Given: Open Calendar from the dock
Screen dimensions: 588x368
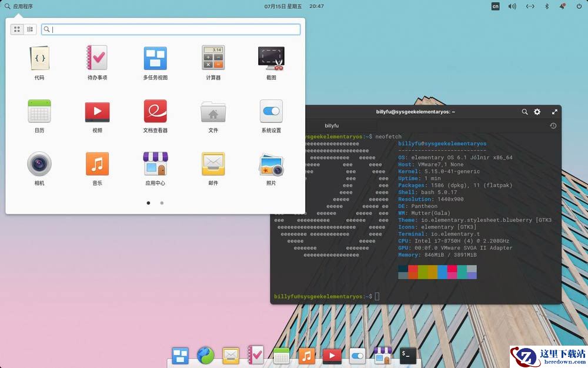Looking at the screenshot, I should (281, 355).
